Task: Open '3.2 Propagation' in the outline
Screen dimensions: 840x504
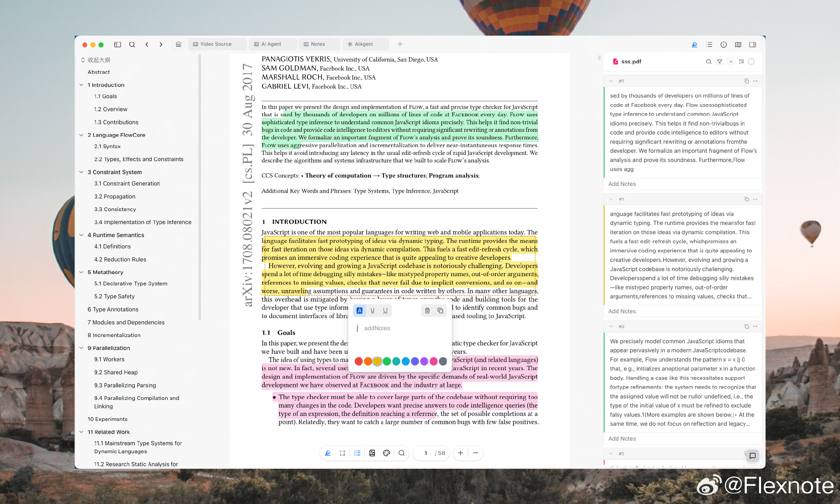Action: pyautogui.click(x=115, y=197)
